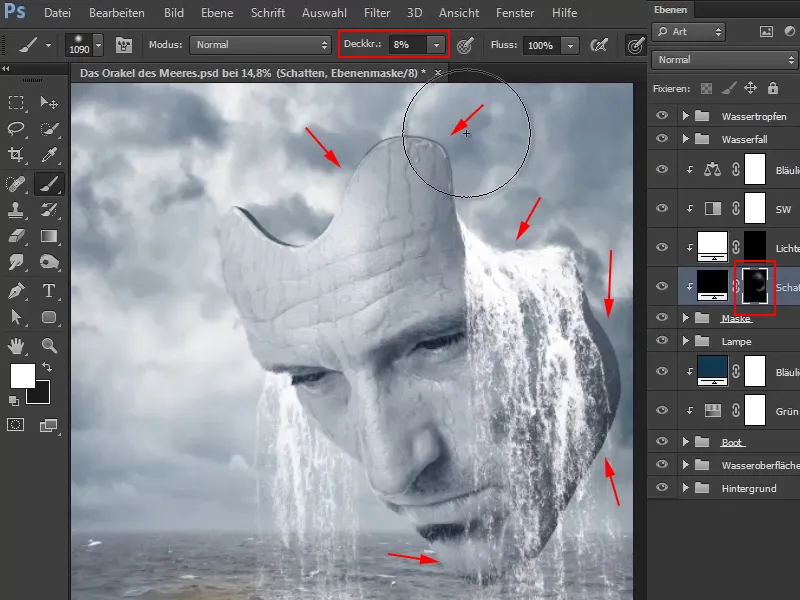
Task: Reset default foreground and background colors
Action: click(x=14, y=401)
